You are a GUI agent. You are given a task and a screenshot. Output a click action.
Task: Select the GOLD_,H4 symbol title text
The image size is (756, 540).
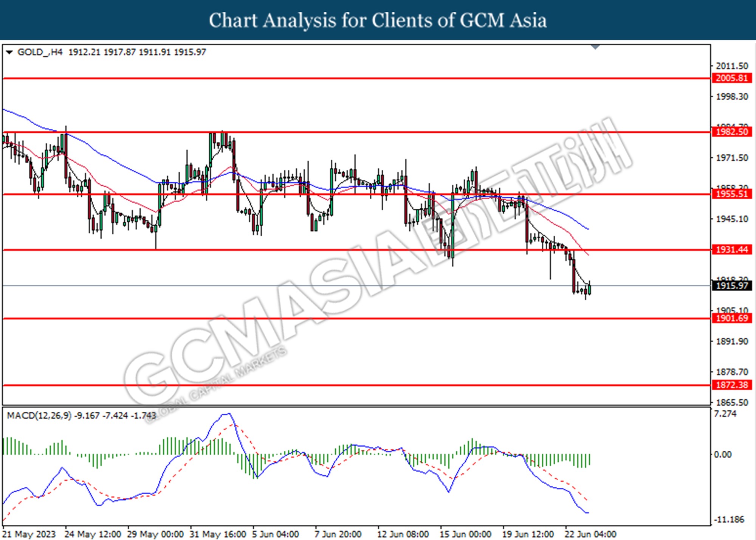(x=40, y=52)
